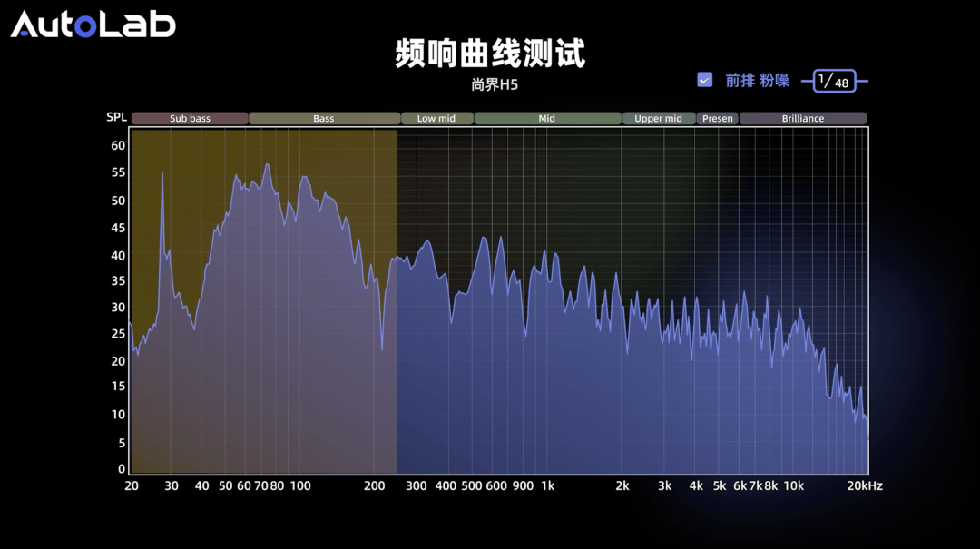980x549 pixels.
Task: Click the 20kHz frequency axis label
Action: 865,486
